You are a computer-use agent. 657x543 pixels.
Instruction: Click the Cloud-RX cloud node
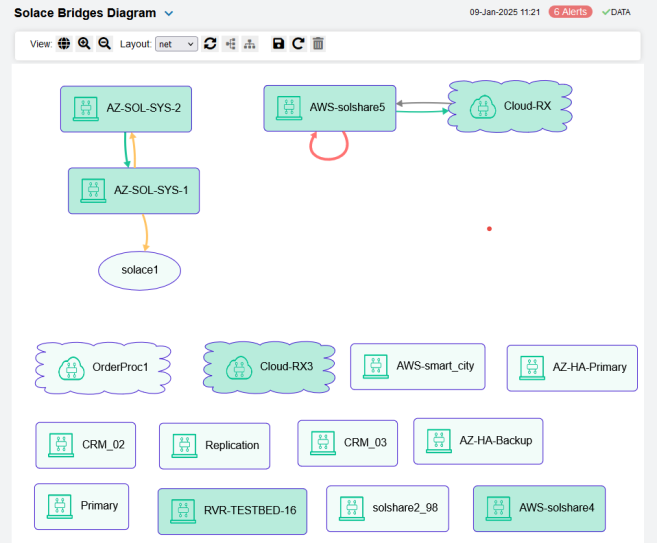(x=512, y=106)
